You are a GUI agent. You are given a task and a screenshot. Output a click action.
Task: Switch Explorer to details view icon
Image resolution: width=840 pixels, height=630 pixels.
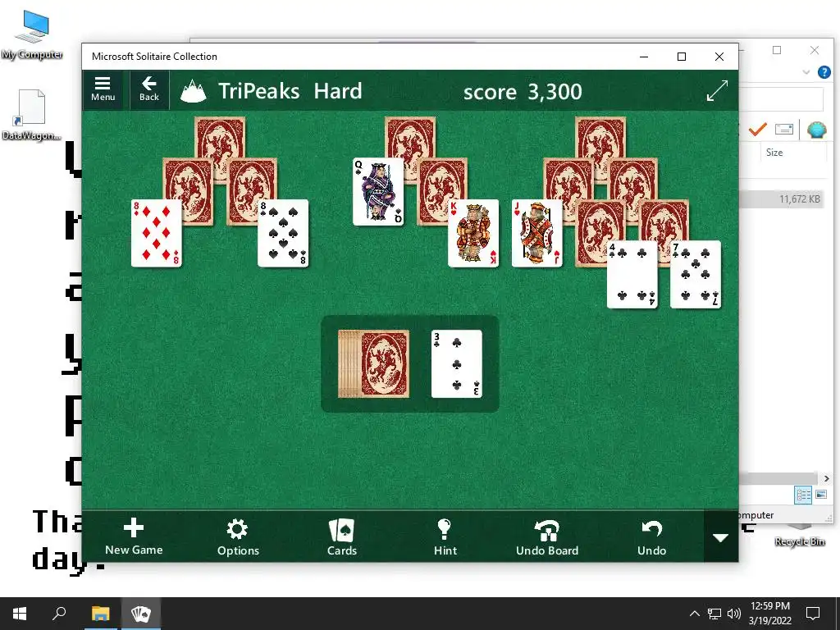[x=803, y=495]
